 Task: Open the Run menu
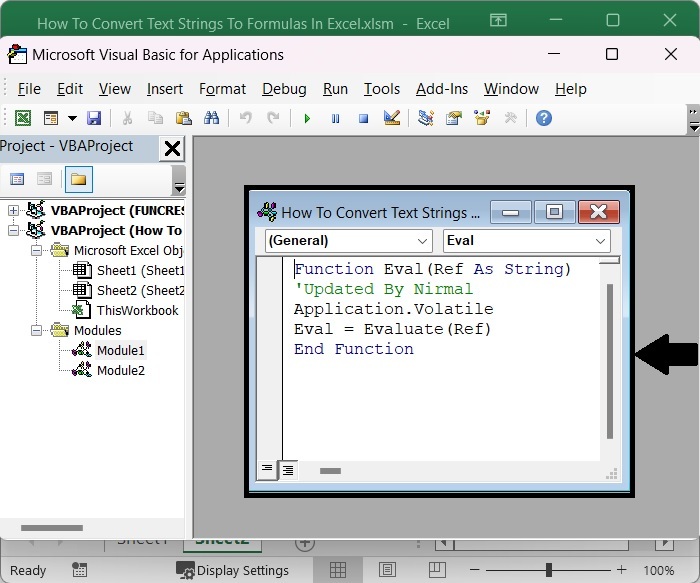click(x=335, y=89)
